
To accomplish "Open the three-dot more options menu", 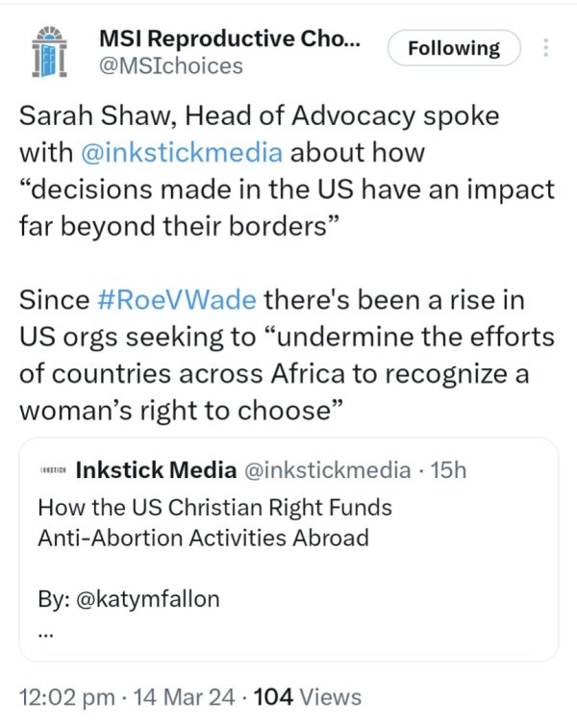I will 546,47.
